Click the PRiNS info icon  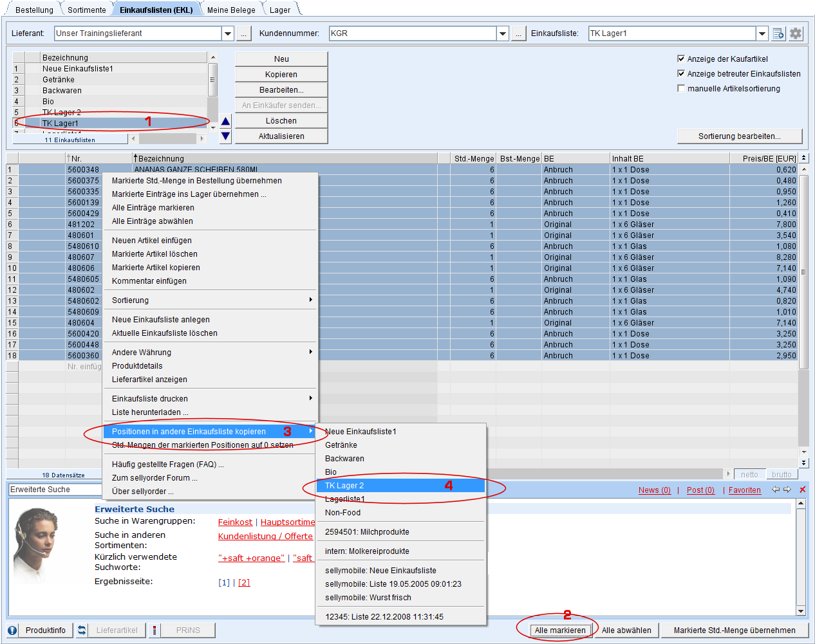coord(155,630)
